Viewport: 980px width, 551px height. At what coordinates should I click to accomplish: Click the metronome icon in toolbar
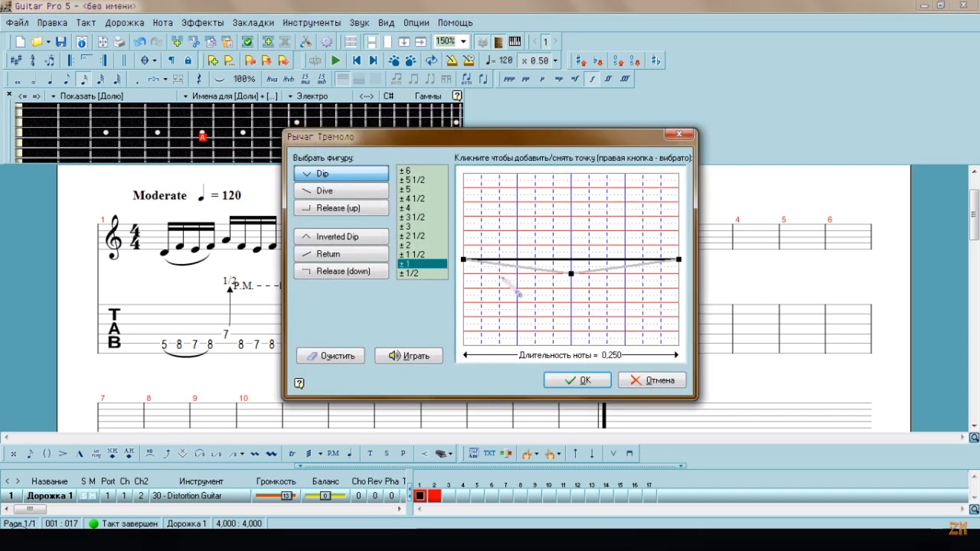(x=452, y=60)
